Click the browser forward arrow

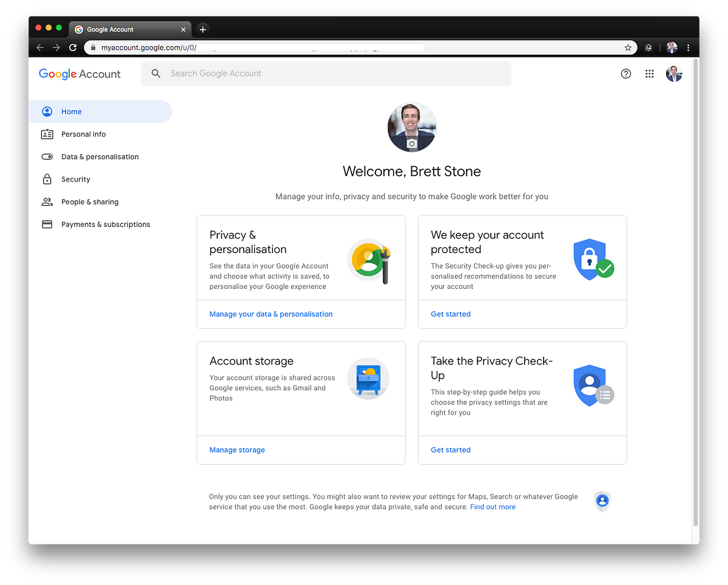(x=56, y=47)
